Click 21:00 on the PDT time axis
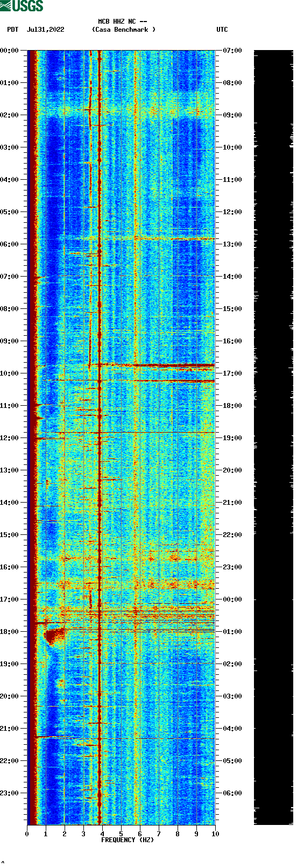The image size is (297, 868). pos(9,729)
